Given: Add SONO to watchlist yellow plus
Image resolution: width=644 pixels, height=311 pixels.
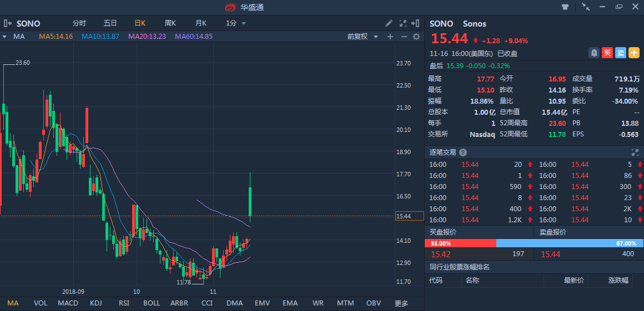Looking at the screenshot, I should point(634,53).
